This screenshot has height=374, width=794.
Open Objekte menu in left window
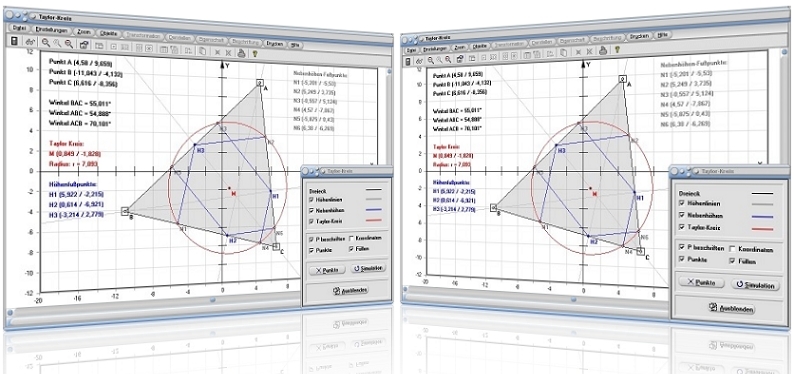tap(109, 33)
